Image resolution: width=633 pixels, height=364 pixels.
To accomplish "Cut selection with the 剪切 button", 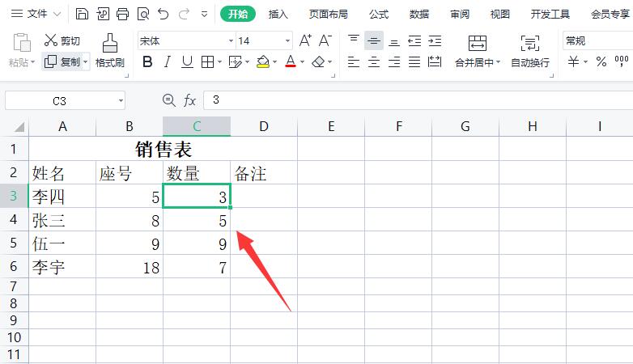I will (62, 40).
